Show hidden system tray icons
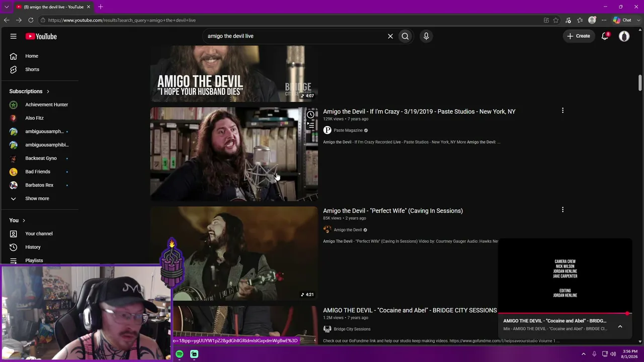 [584, 354]
